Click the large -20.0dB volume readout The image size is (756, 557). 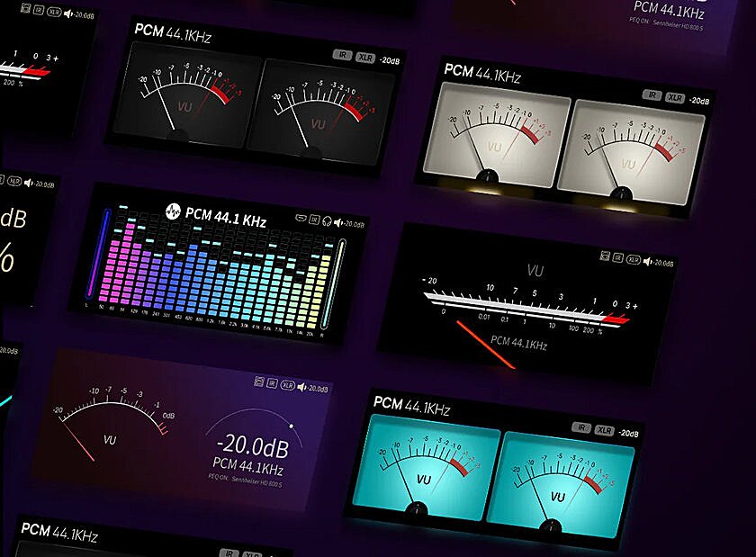[x=253, y=444]
